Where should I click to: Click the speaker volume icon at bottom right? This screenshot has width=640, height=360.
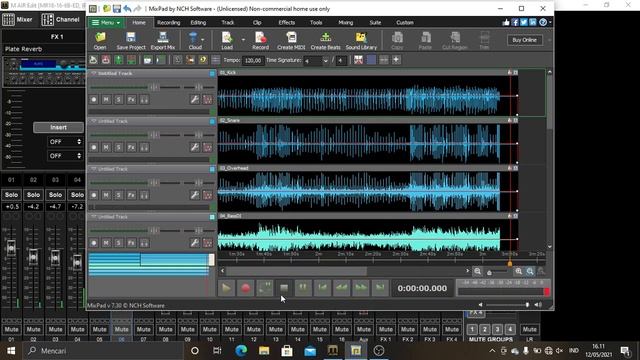538,304
